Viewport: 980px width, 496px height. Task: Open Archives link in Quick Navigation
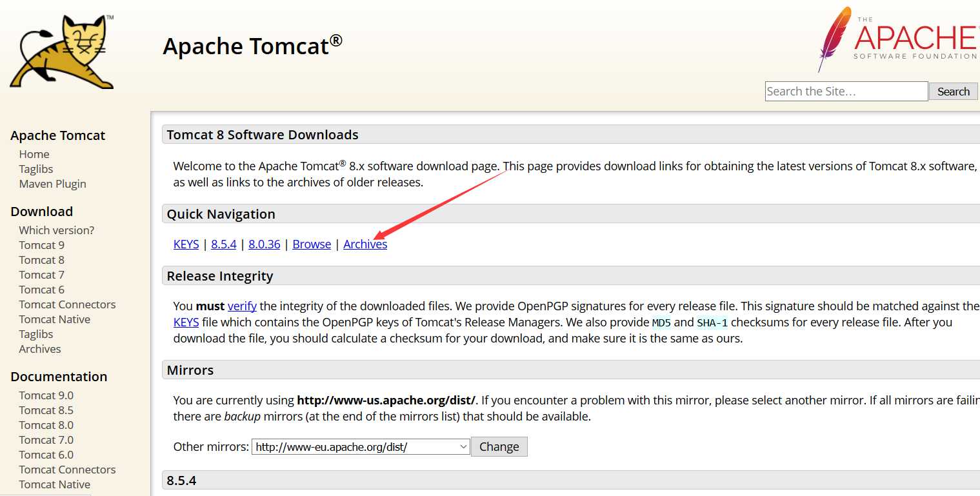(365, 244)
